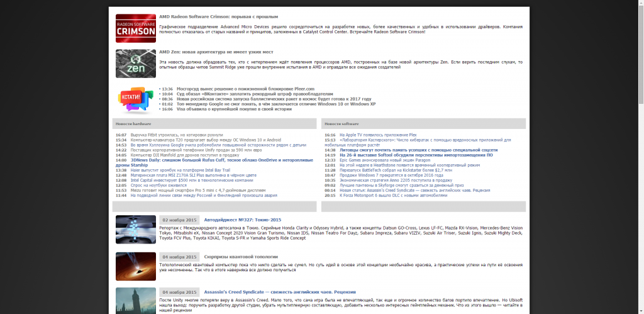Click the 16:07 timestamp in hardware news
Viewport: 644px width, 314px height.
point(121,135)
